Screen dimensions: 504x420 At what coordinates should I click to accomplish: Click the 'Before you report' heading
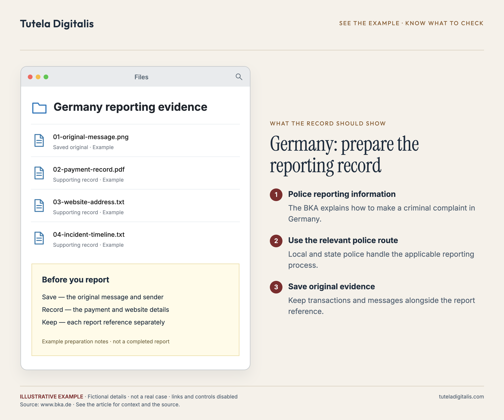tap(76, 280)
